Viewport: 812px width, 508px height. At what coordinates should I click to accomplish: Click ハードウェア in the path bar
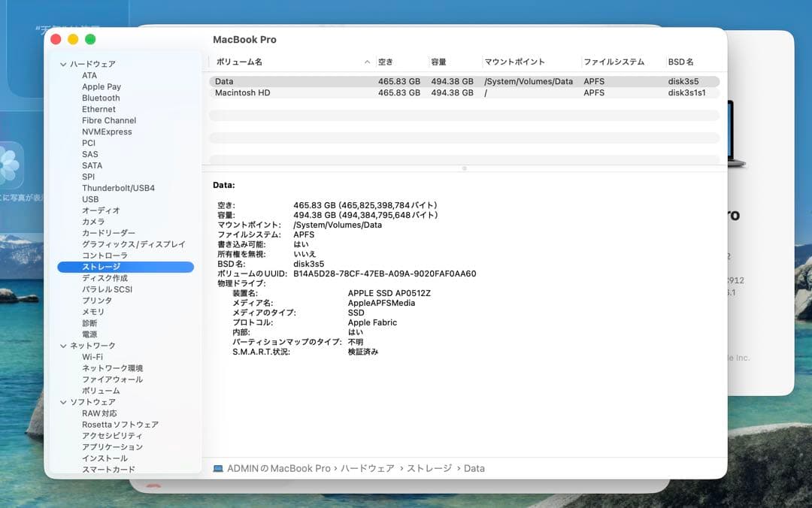coord(367,469)
